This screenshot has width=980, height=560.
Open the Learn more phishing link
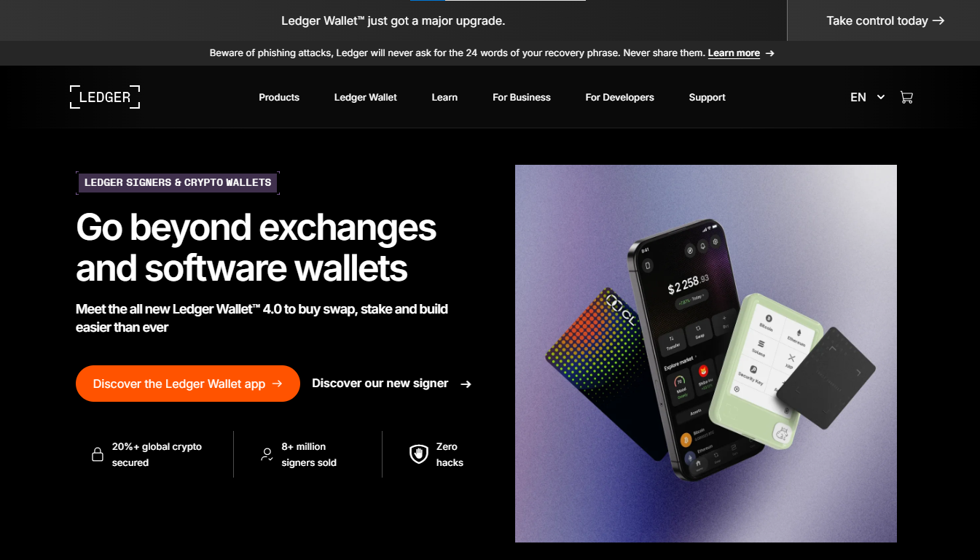(x=734, y=53)
